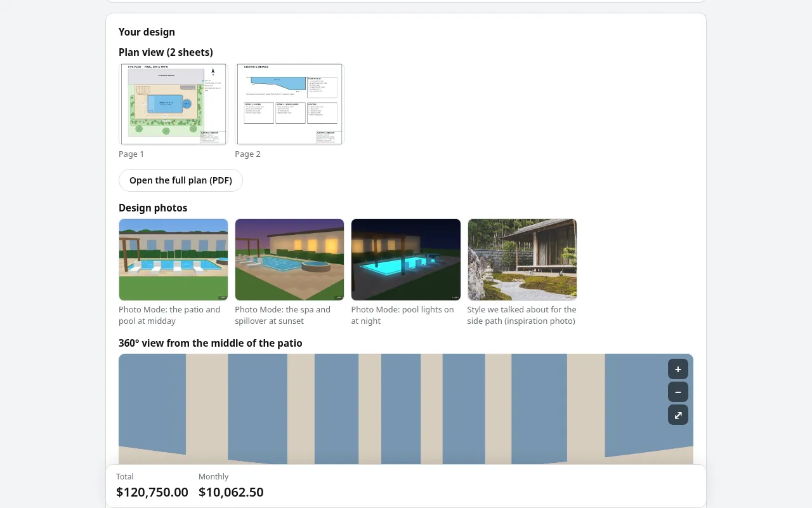Click the 'Style we talked about' caption

(x=522, y=315)
